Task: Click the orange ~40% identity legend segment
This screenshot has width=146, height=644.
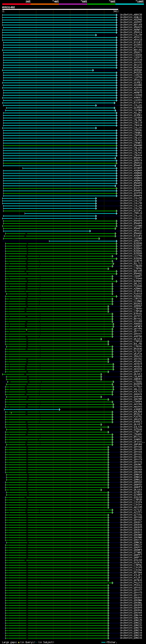Action: (45, 4)
